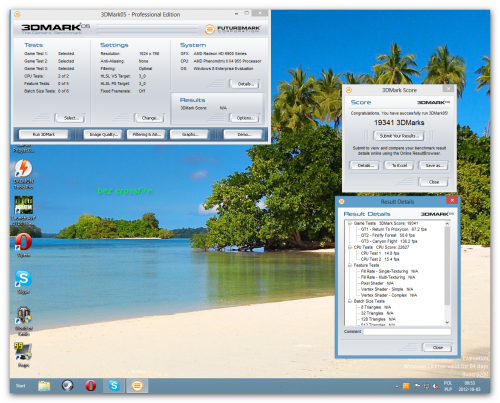Open the muted volume tray icon

tap(435, 386)
